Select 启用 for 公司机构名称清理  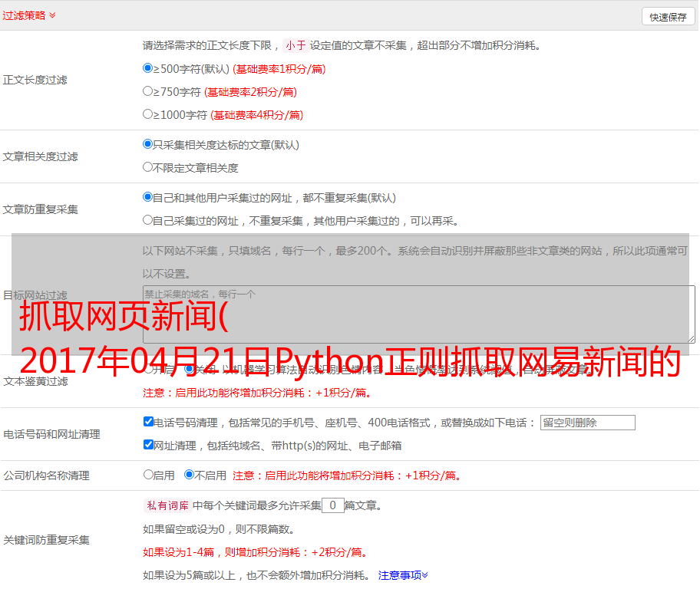(148, 475)
